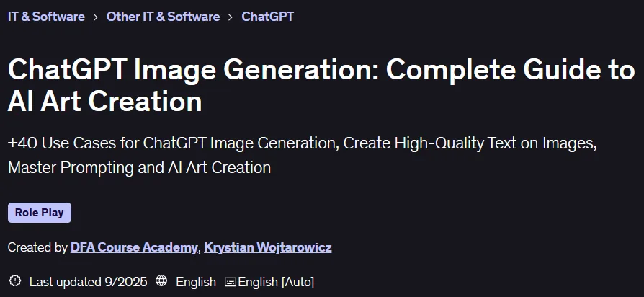644x297 pixels.
Task: Click the 'English [Auto]' captions text
Action: click(276, 282)
